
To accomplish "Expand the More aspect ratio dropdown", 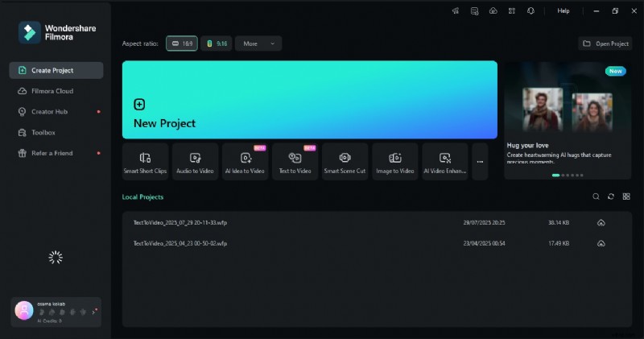I will pyautogui.click(x=258, y=43).
